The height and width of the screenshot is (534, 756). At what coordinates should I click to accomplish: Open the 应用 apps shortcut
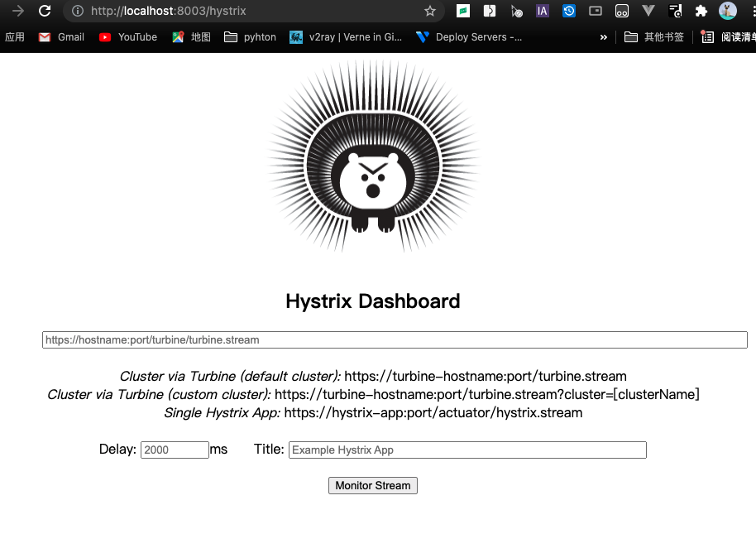pos(14,37)
